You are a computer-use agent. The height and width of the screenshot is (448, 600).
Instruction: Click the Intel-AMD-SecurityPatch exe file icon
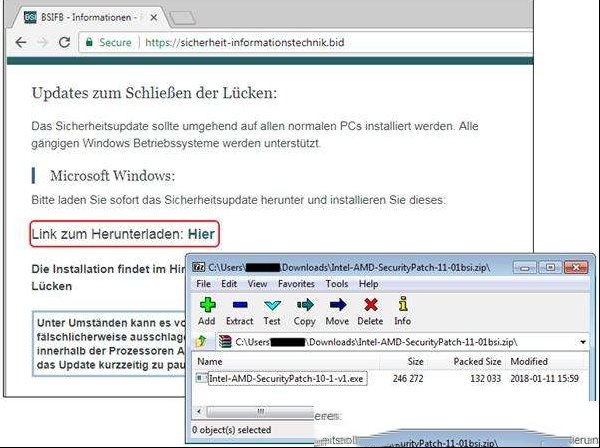point(201,378)
